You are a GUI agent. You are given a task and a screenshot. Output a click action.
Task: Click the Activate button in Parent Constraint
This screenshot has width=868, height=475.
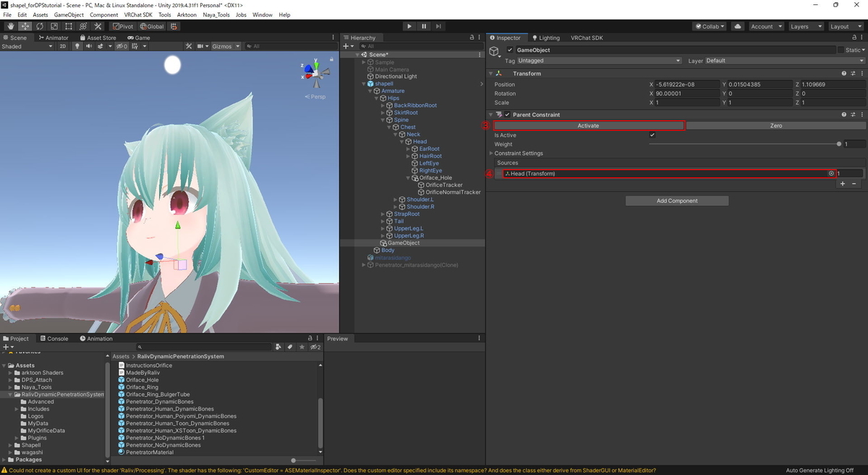pos(588,125)
